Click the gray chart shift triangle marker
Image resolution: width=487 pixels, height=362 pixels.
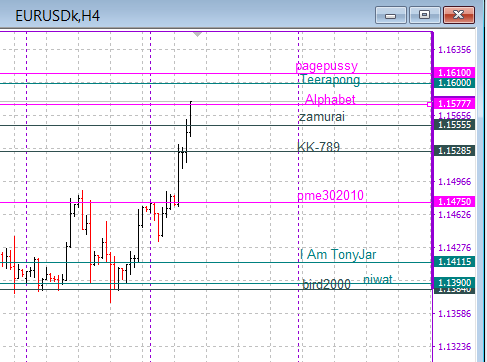point(197,35)
